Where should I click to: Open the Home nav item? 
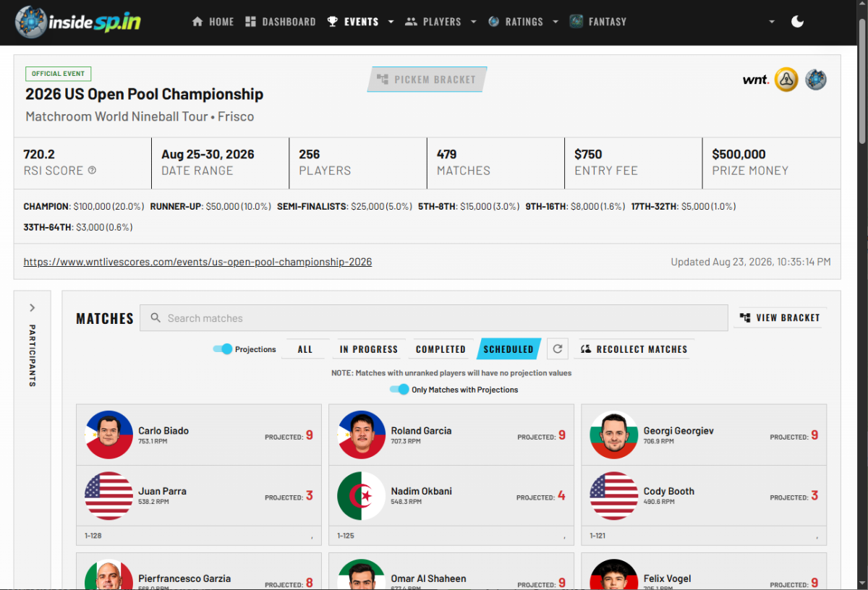pos(213,22)
